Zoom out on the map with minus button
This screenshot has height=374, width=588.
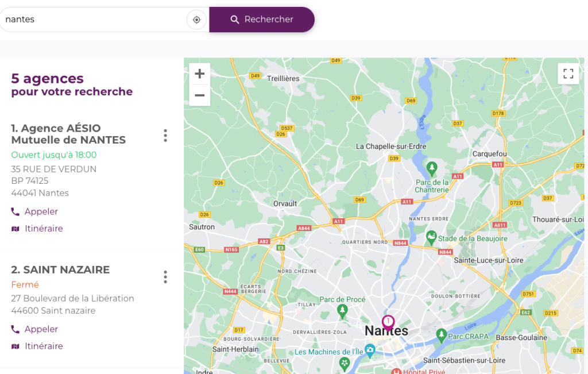coord(199,95)
